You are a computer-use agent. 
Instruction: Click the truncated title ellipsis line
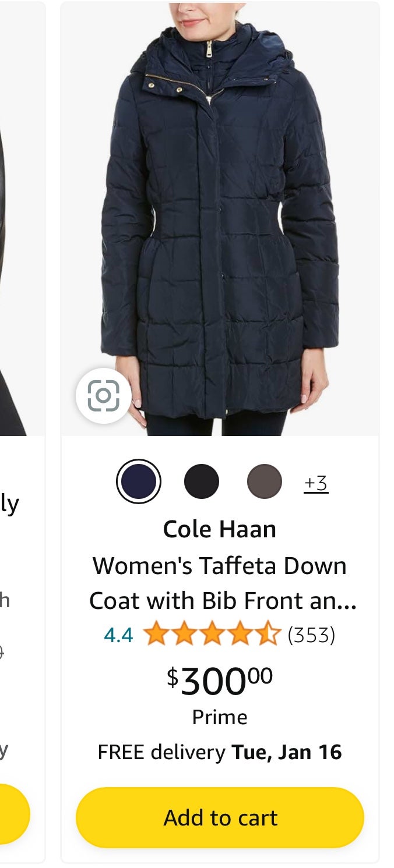223,601
